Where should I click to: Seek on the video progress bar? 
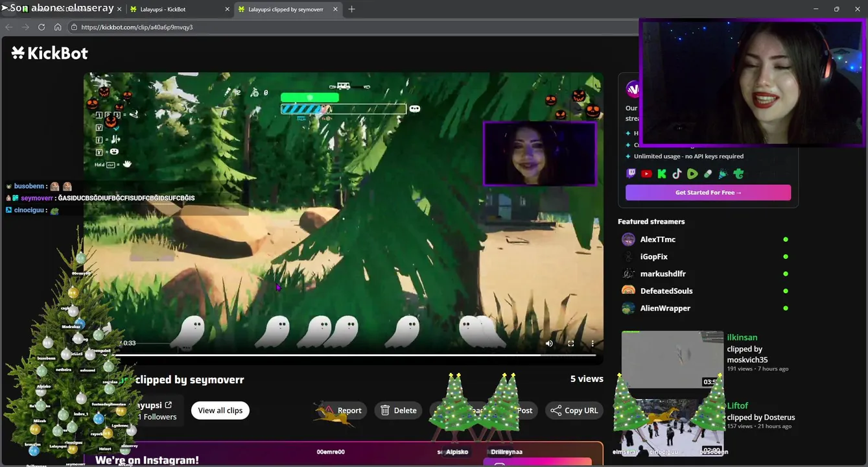point(343,355)
